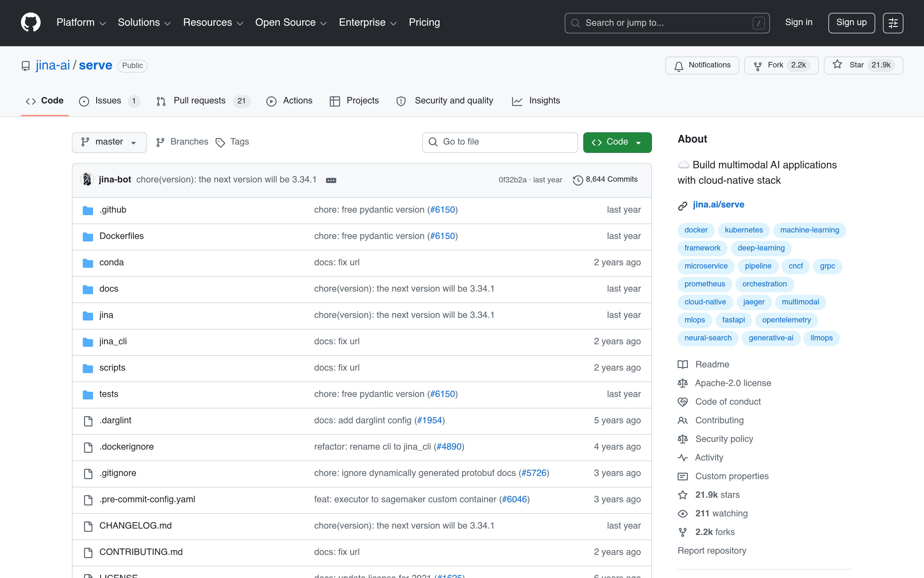Image resolution: width=924 pixels, height=578 pixels.
Task: Click the CHANGELOG.md file icon
Action: point(88,526)
